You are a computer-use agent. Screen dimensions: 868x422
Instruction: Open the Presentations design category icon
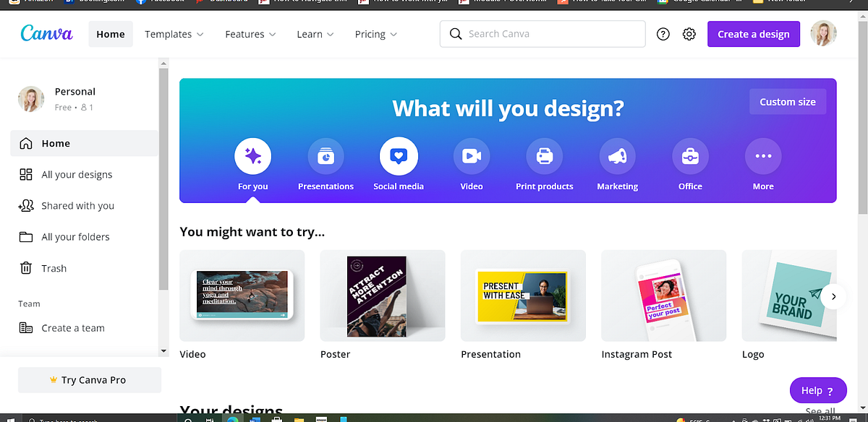pos(325,155)
